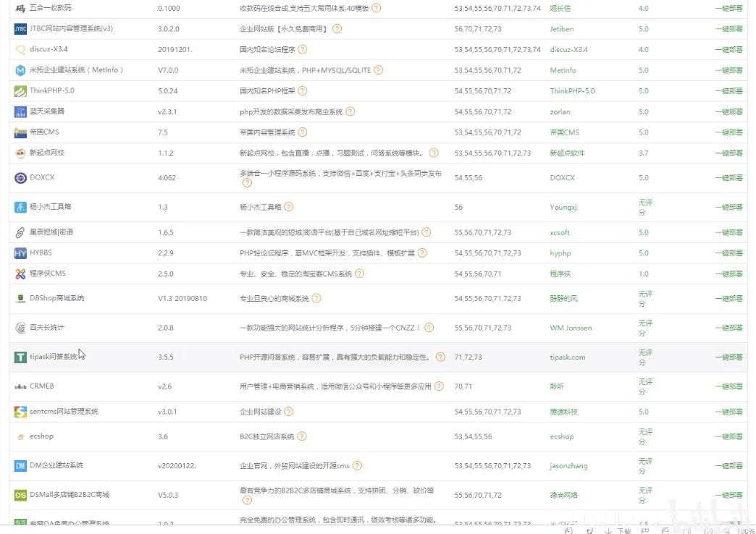Click the CRMEB app logo icon
Viewport: 756px width, 534px height.
coord(20,386)
